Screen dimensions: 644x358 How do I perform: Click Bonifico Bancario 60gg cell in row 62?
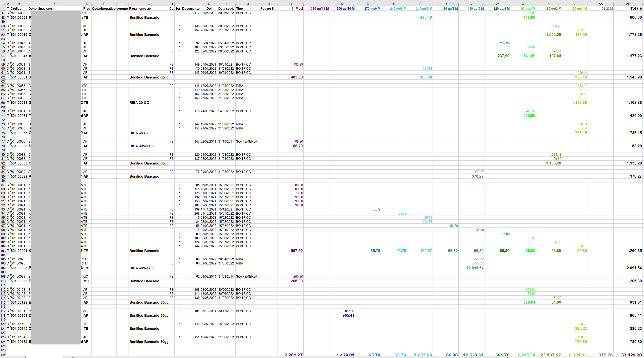(149, 77)
